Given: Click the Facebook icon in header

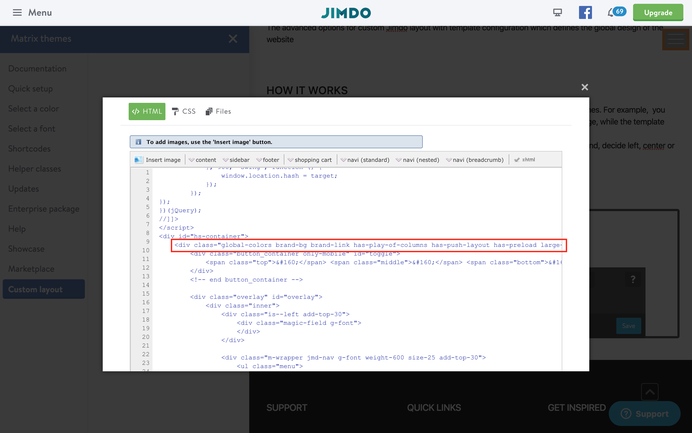Looking at the screenshot, I should coord(585,12).
